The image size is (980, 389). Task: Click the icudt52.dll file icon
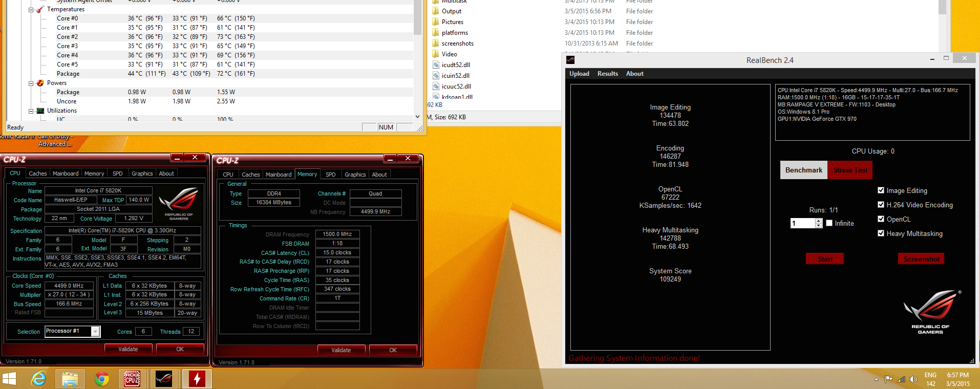tap(436, 64)
